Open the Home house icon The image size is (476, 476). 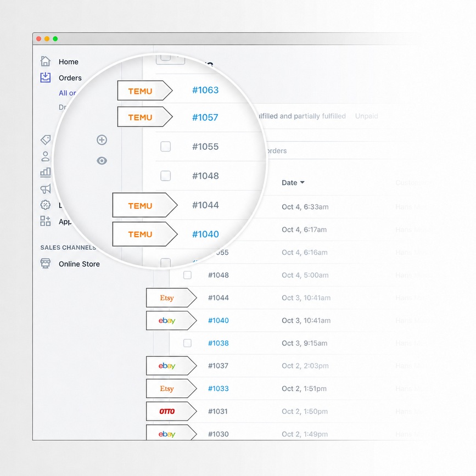click(x=45, y=61)
